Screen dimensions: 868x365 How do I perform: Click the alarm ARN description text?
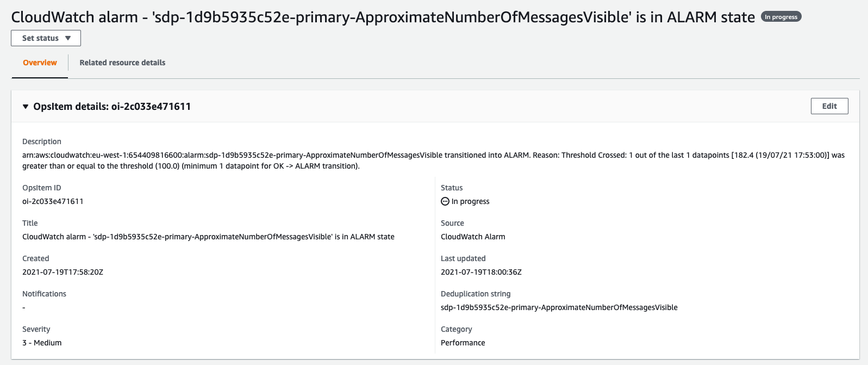pos(434,160)
